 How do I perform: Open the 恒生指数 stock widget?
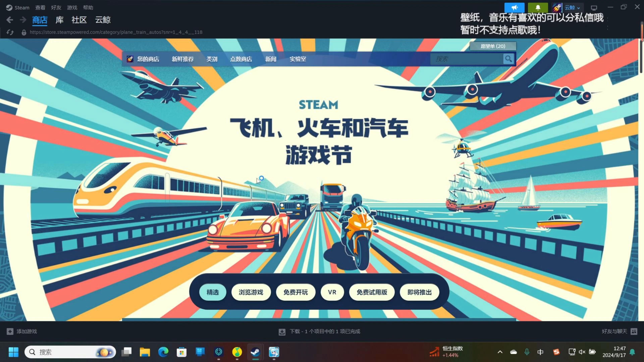pos(446,352)
